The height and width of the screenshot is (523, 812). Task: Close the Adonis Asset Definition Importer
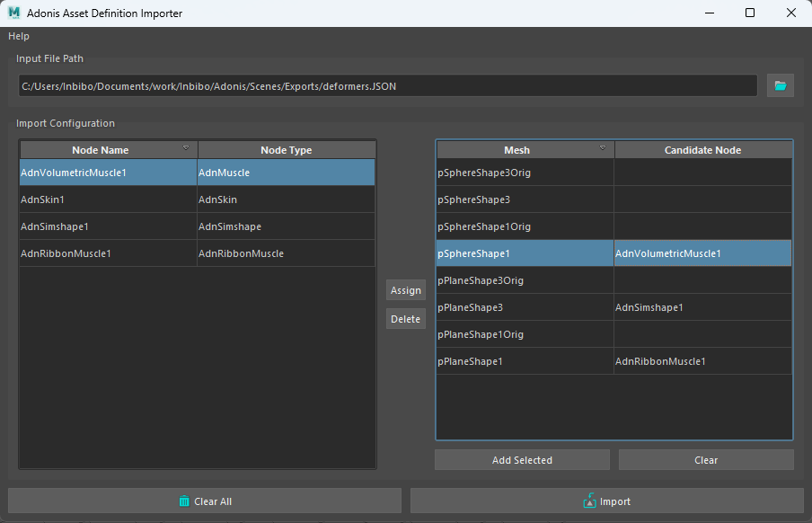pyautogui.click(x=790, y=13)
